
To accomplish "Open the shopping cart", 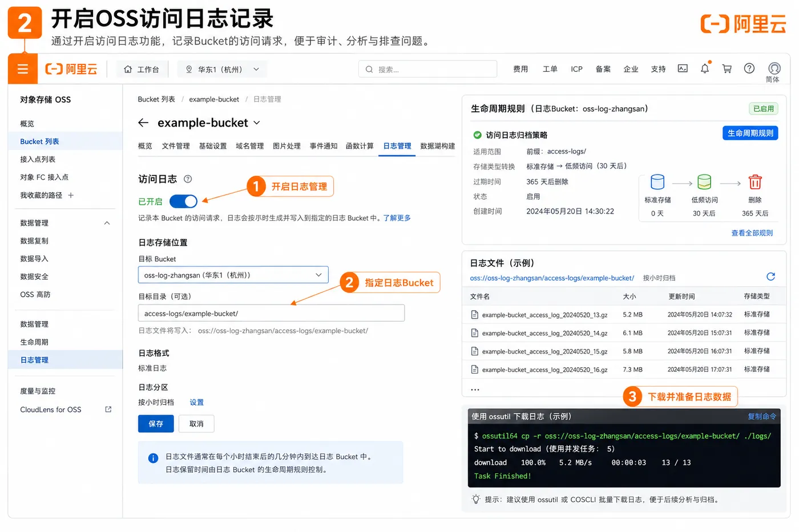I will click(727, 68).
